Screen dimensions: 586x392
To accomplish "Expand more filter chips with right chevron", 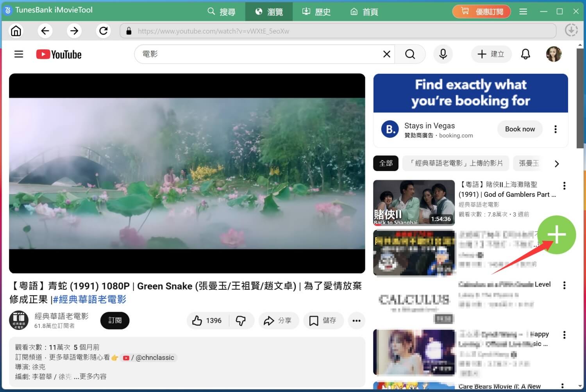I will pyautogui.click(x=557, y=164).
